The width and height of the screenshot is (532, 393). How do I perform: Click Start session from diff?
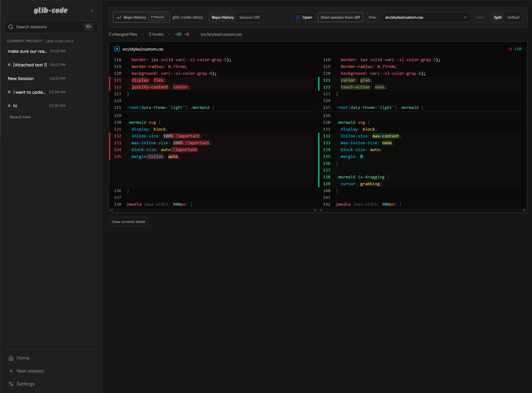pos(340,17)
